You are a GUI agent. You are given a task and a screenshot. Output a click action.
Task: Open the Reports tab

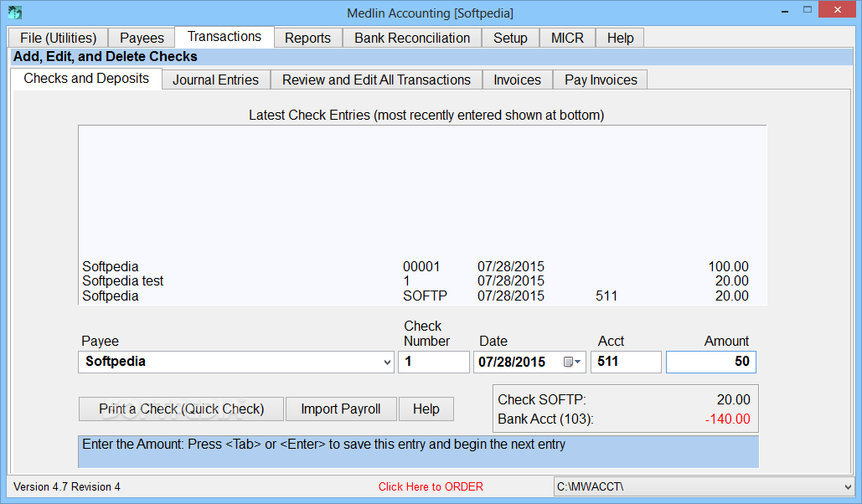tap(308, 38)
